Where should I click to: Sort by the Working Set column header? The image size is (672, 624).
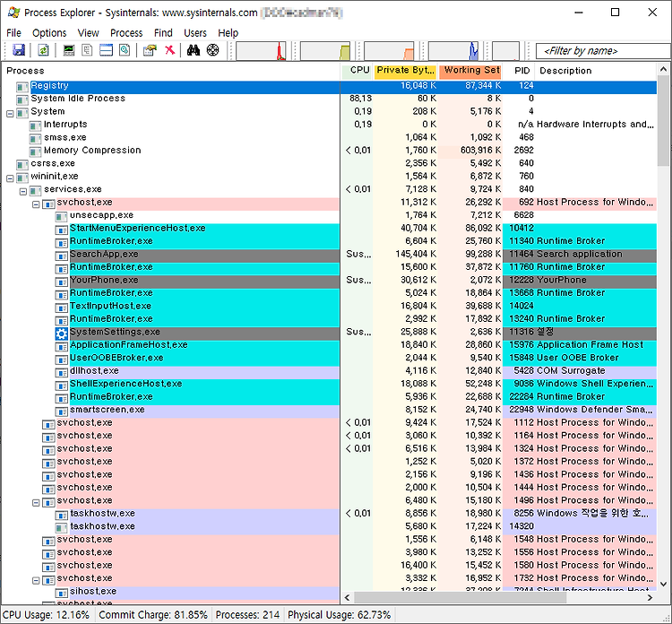click(x=470, y=71)
